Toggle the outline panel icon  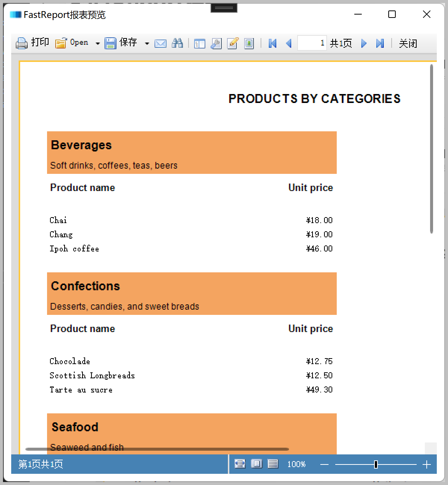pos(200,43)
